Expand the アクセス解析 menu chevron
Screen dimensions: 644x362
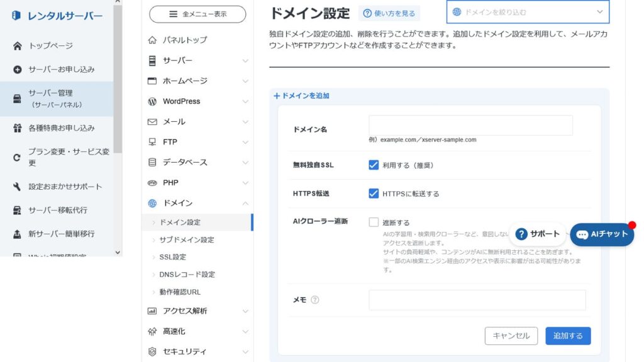point(245,311)
